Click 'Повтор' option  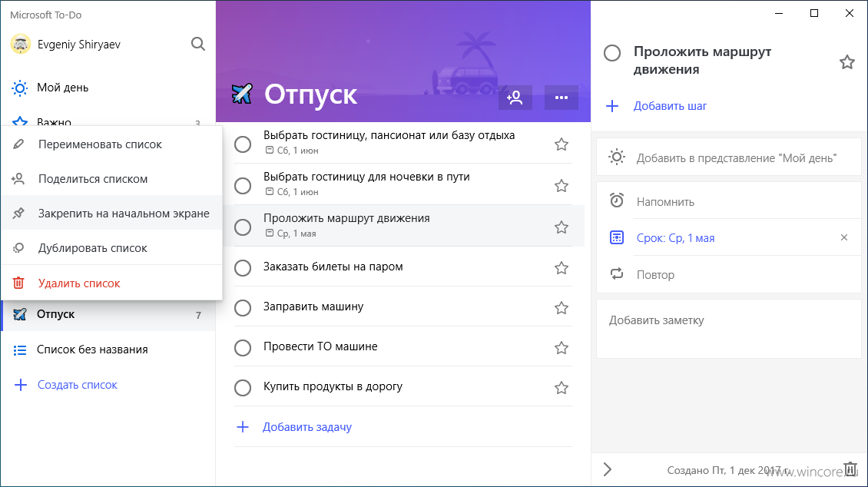click(x=729, y=274)
